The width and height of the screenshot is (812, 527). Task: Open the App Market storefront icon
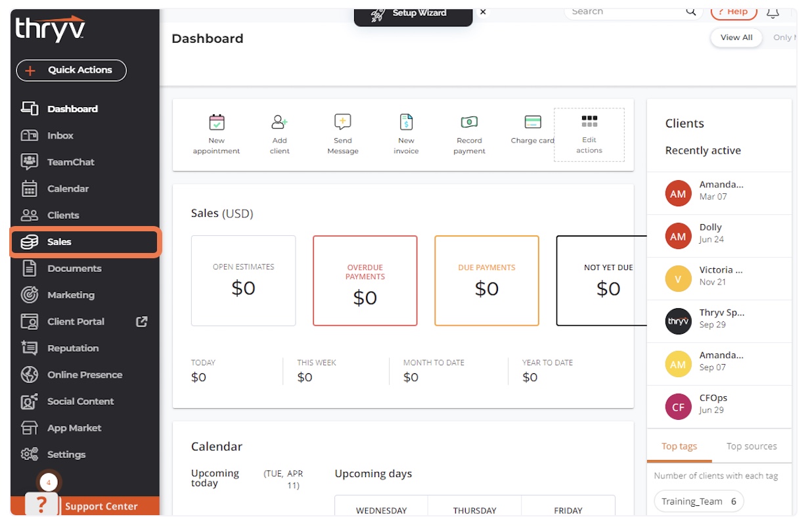tap(30, 428)
